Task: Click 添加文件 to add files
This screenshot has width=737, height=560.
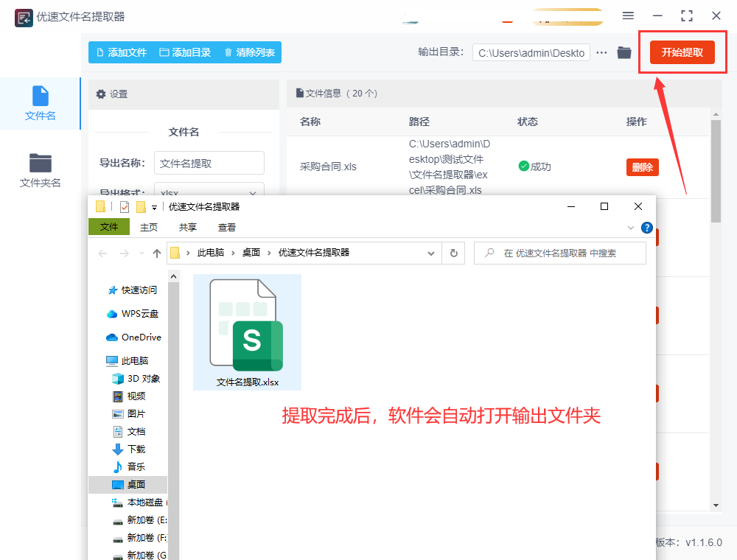Action: 122,52
